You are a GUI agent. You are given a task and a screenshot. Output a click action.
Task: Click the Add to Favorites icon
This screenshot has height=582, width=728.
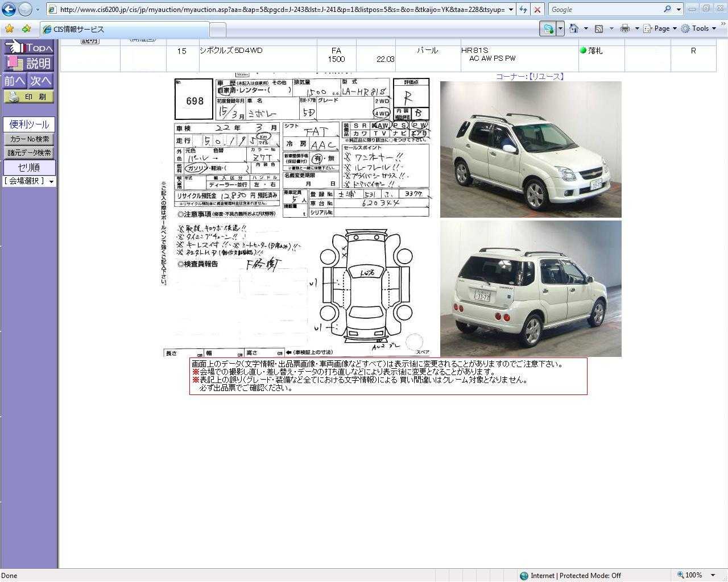(x=26, y=28)
